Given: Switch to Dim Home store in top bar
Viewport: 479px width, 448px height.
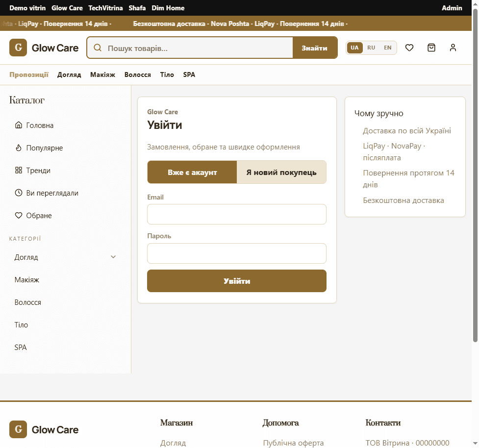Looking at the screenshot, I should coord(168,8).
